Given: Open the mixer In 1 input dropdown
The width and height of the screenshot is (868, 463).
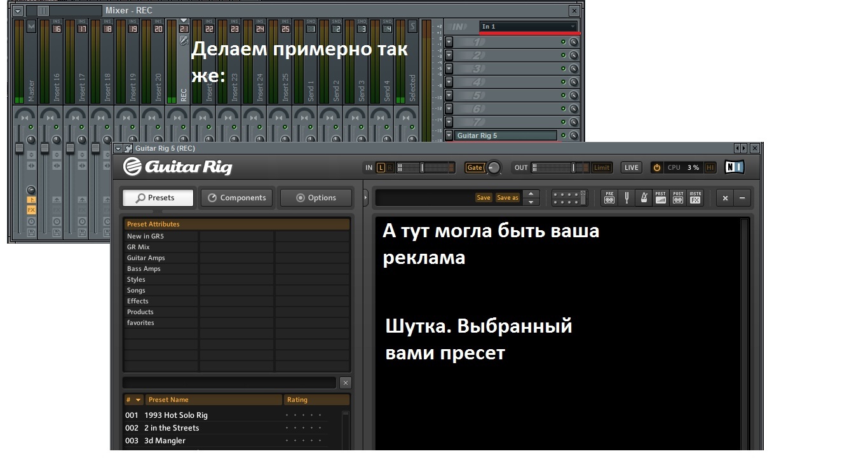Looking at the screenshot, I should click(528, 26).
